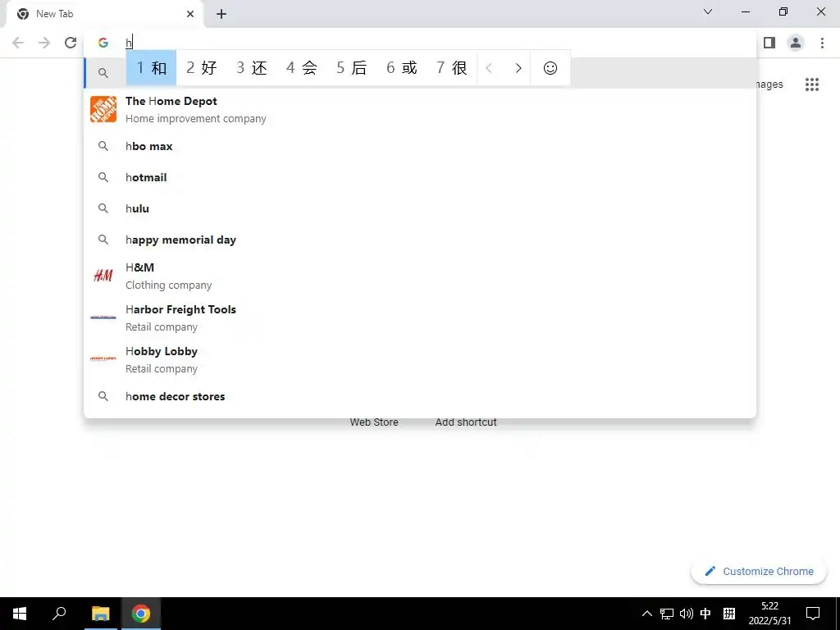Click the Chrome back navigation arrow
The height and width of the screenshot is (630, 840).
pyautogui.click(x=18, y=43)
